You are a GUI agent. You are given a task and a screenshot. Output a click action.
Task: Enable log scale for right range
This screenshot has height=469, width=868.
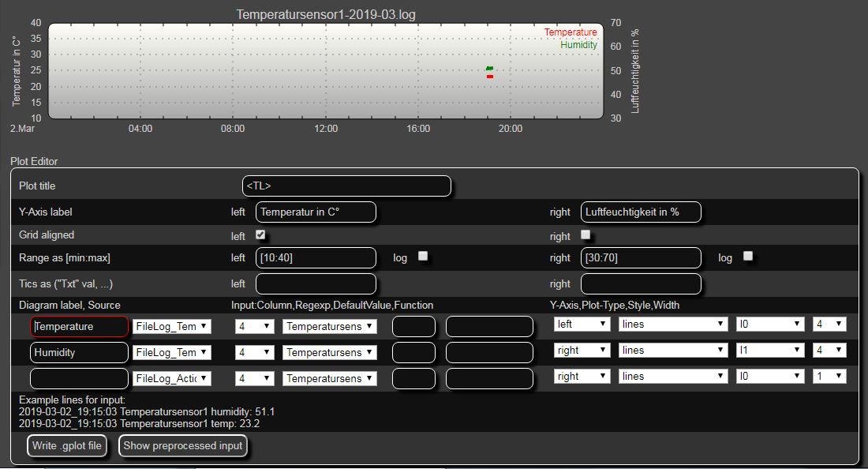click(748, 256)
